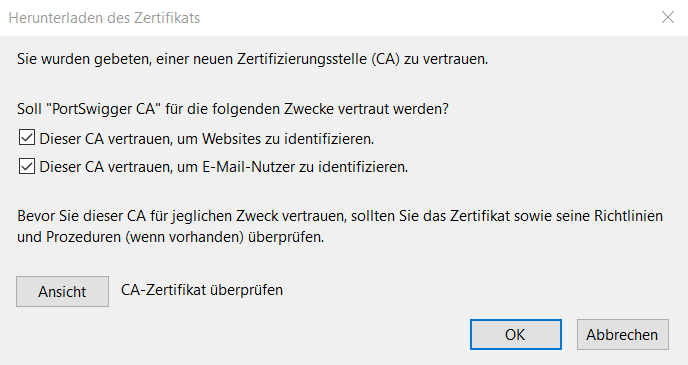
Task: Click the X icon in the title bar
Action: 668,18
